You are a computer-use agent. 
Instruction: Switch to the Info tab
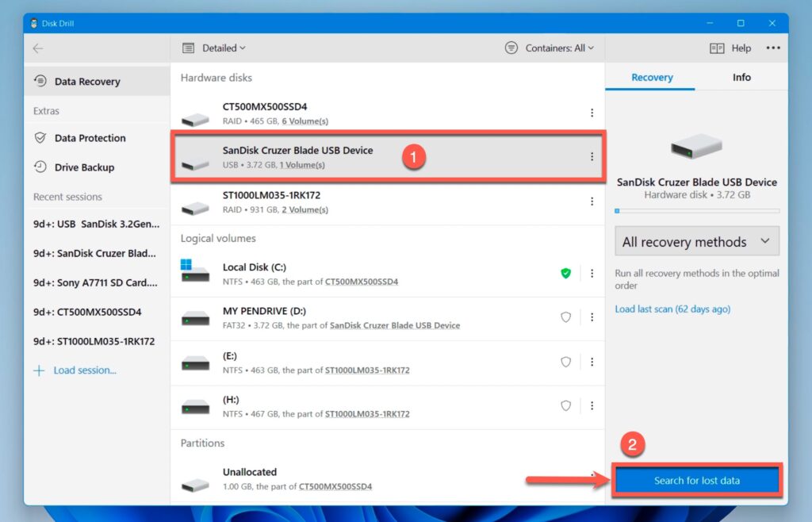pyautogui.click(x=741, y=77)
